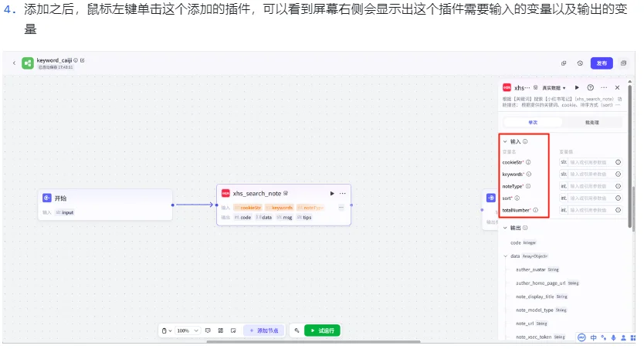
Task: Open side panel more options ellipsis
Action: (x=604, y=87)
